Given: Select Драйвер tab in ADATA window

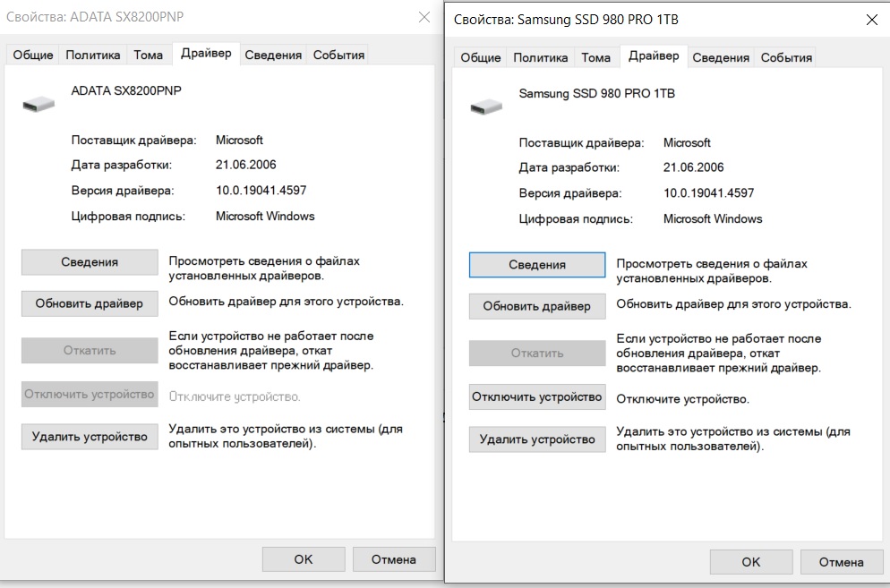Looking at the screenshot, I should [206, 54].
